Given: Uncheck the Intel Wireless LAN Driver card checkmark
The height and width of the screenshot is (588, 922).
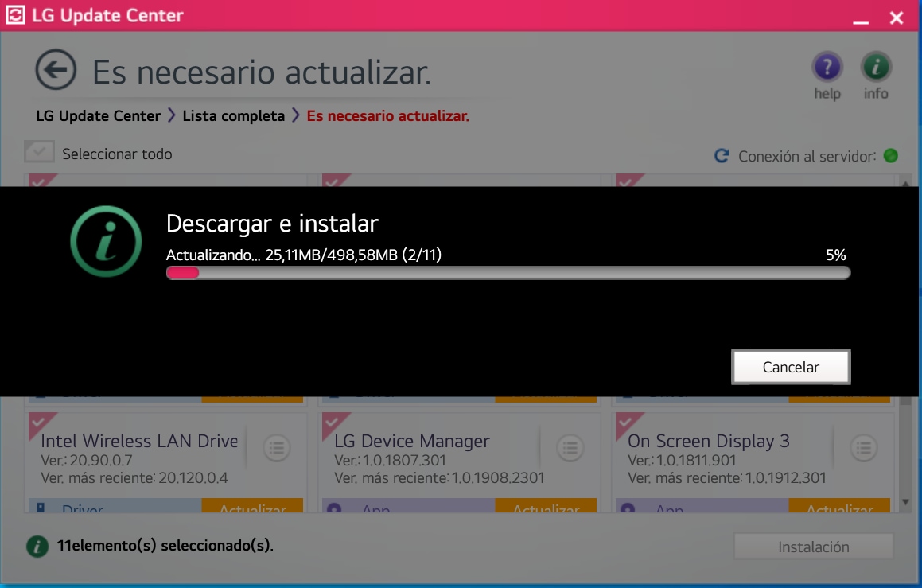Looking at the screenshot, I should click(x=39, y=422).
